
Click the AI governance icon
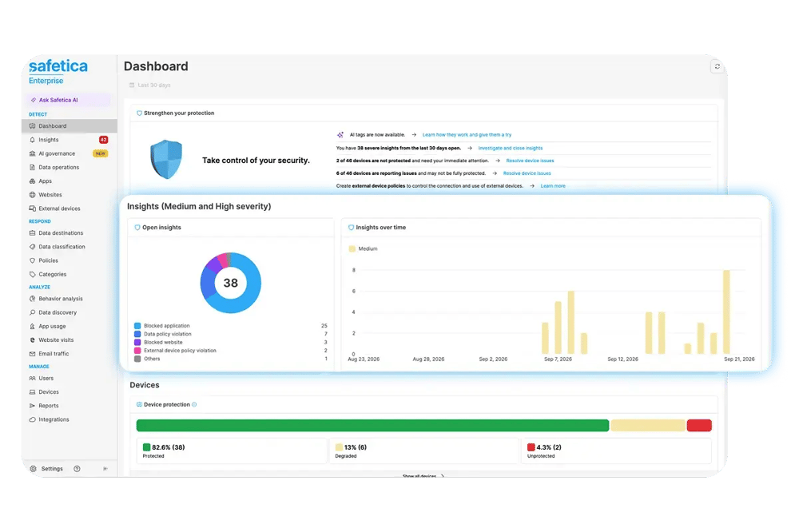[x=33, y=153]
